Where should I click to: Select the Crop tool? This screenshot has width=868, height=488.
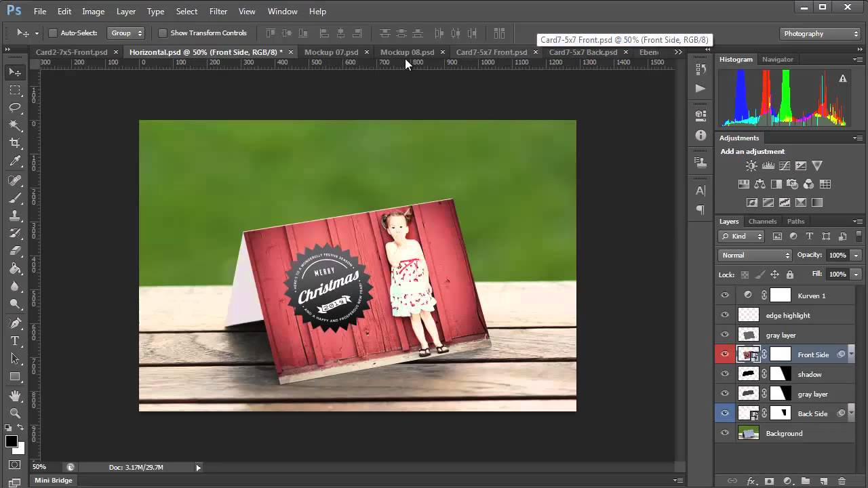15,143
